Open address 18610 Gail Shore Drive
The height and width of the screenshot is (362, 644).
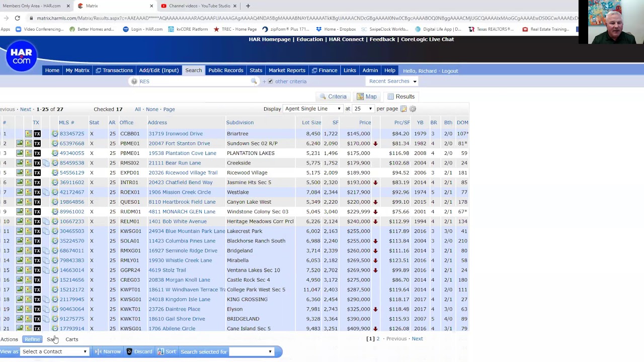point(177,319)
